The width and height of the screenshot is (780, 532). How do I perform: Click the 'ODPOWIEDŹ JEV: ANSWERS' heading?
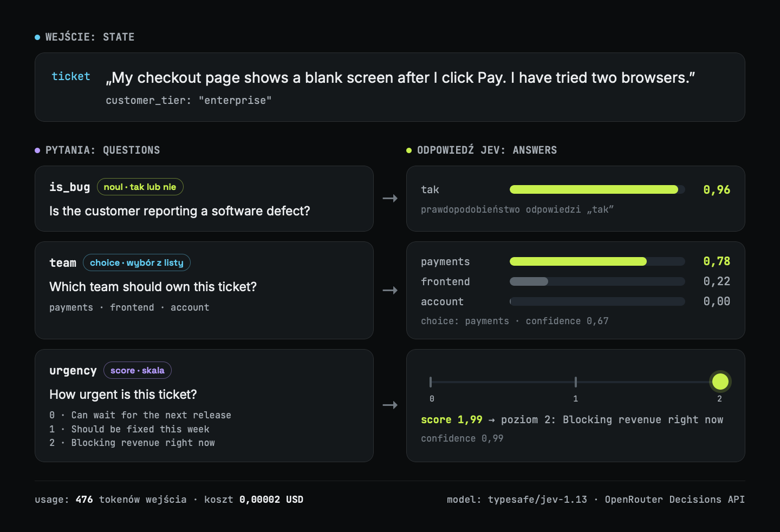pyautogui.click(x=486, y=150)
